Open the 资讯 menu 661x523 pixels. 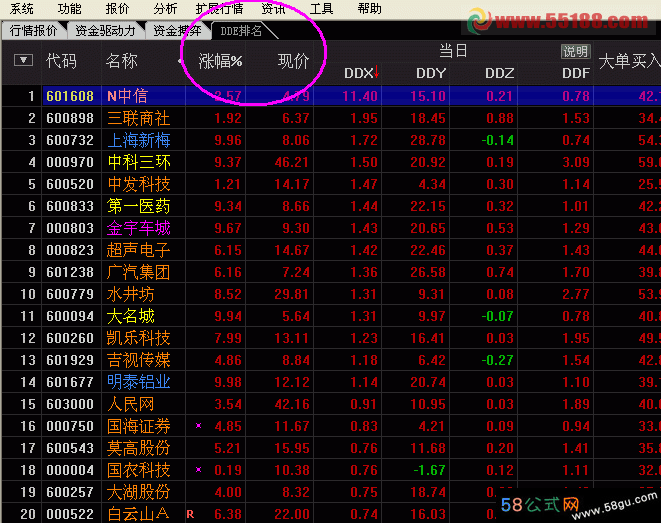tap(274, 8)
